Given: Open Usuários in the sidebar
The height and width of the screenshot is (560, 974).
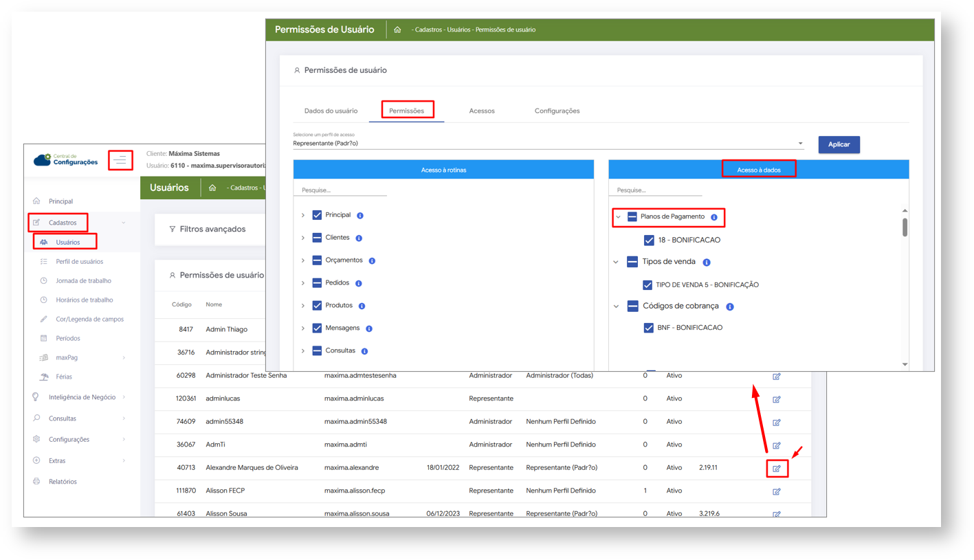Looking at the screenshot, I should tap(68, 242).
